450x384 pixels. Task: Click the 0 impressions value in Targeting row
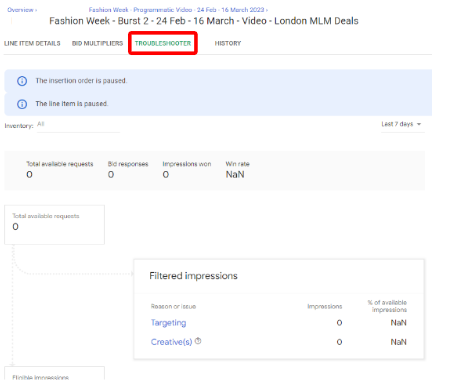point(339,323)
